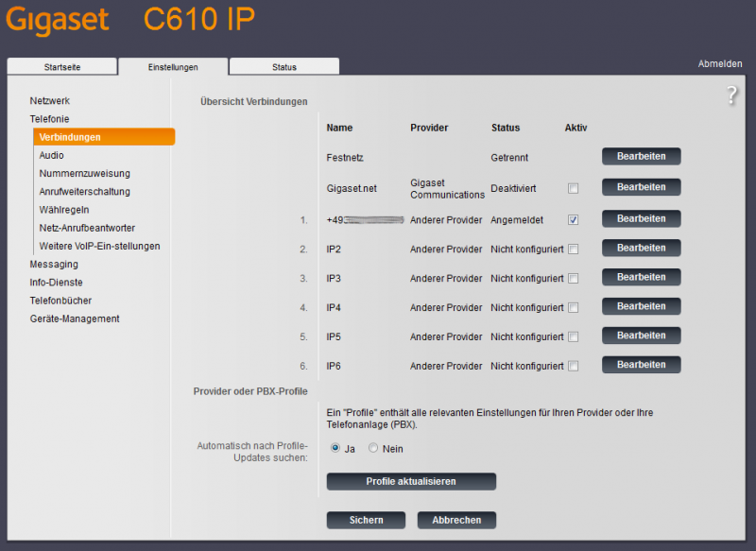Save settings with the Sichern button
This screenshot has width=756, height=551.
(x=366, y=520)
